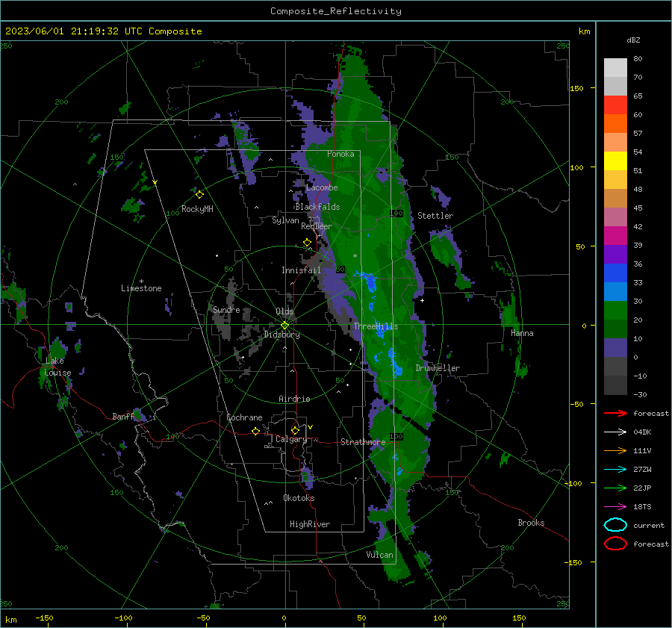This screenshot has width=672, height=628.
Task: Click the -100 tick on bottom km axis
Action: 123,618
